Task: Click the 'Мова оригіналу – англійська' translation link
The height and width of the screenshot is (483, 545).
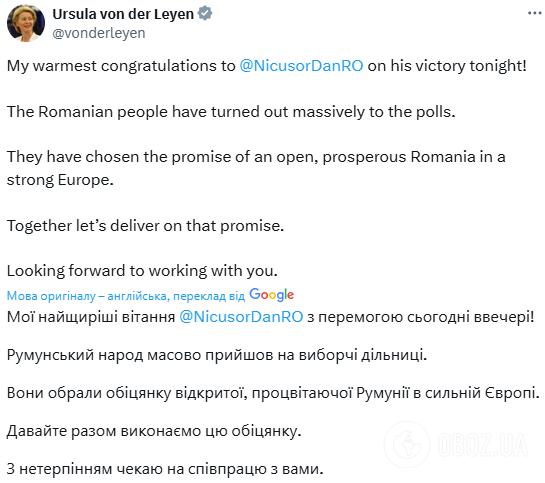Action: tap(126, 296)
